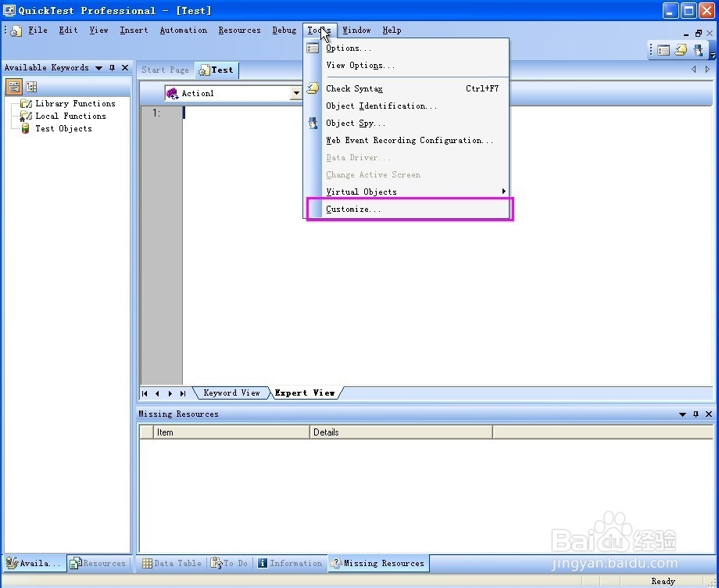
Task: Open the Action1 dropdown list
Action: pos(296,93)
